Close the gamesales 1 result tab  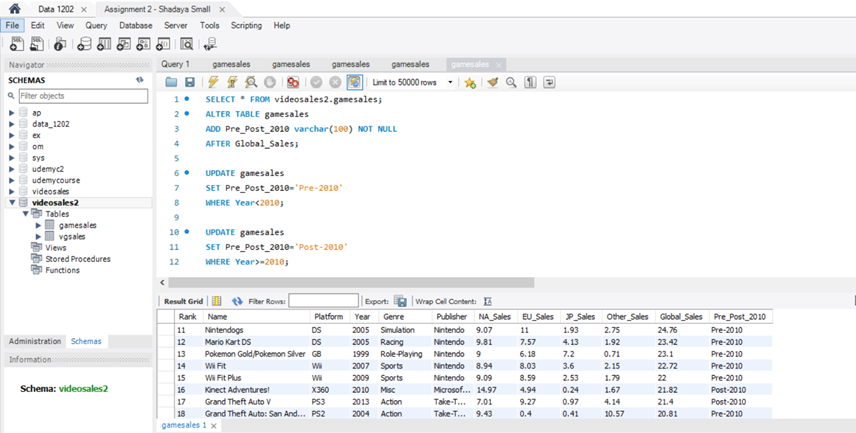[x=214, y=425]
